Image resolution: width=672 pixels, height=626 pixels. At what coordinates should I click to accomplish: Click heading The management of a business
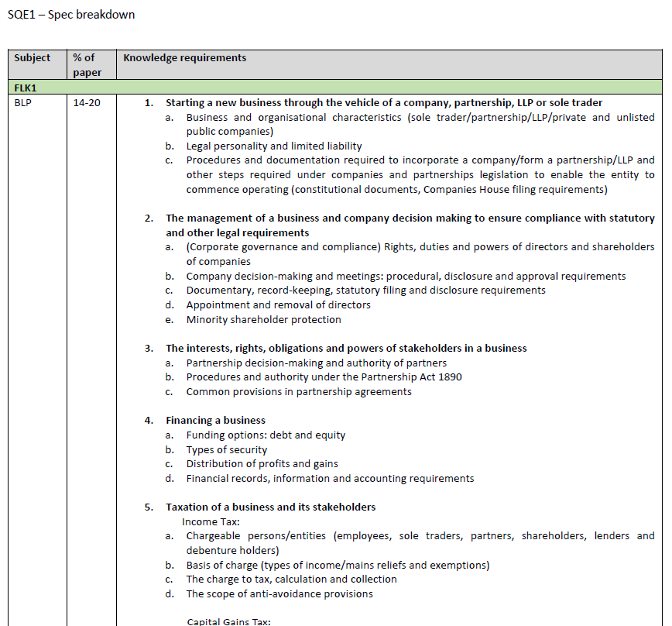coord(410,225)
